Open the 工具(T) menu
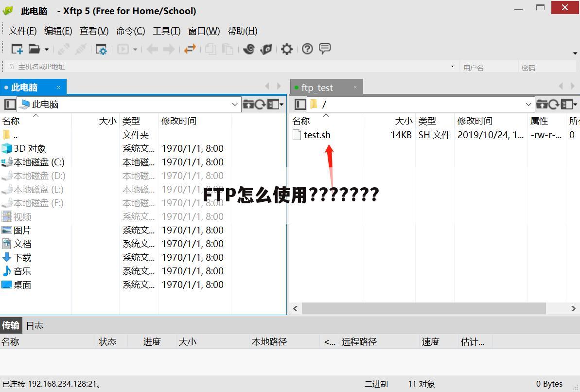This screenshot has height=392, width=580. (166, 31)
